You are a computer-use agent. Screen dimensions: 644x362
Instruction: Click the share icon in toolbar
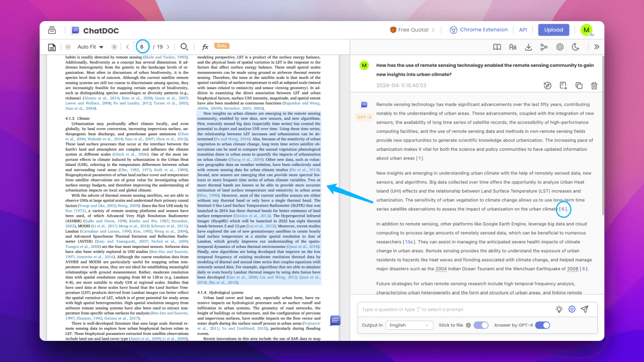[x=544, y=47]
